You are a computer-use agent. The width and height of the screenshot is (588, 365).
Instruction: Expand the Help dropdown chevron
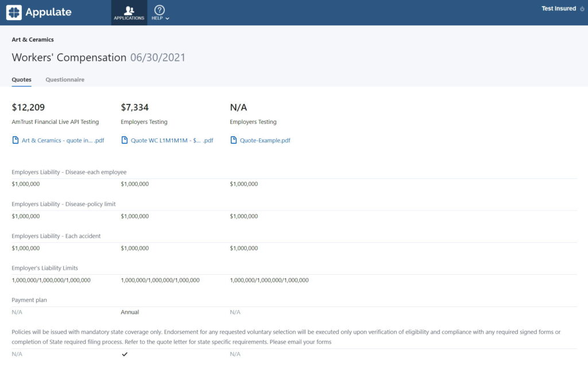tap(167, 18)
